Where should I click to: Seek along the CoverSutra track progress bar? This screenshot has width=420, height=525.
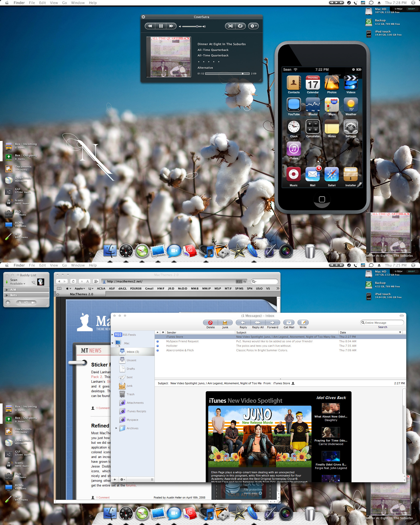227,73
